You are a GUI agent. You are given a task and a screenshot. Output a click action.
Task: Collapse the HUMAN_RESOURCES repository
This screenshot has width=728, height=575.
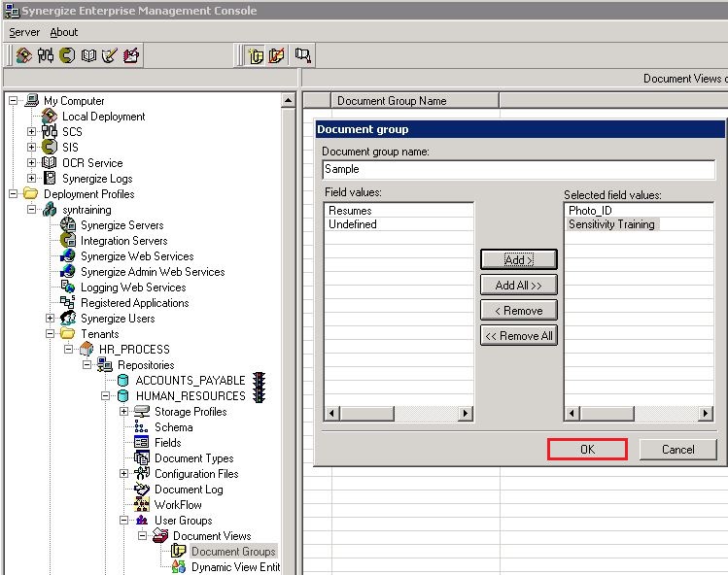(x=105, y=396)
